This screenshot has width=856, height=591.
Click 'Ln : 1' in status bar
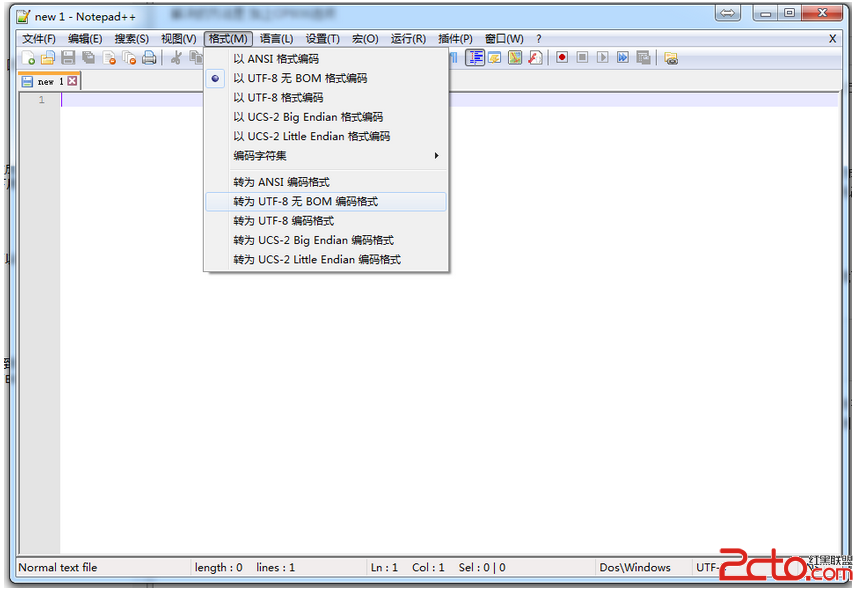[384, 568]
